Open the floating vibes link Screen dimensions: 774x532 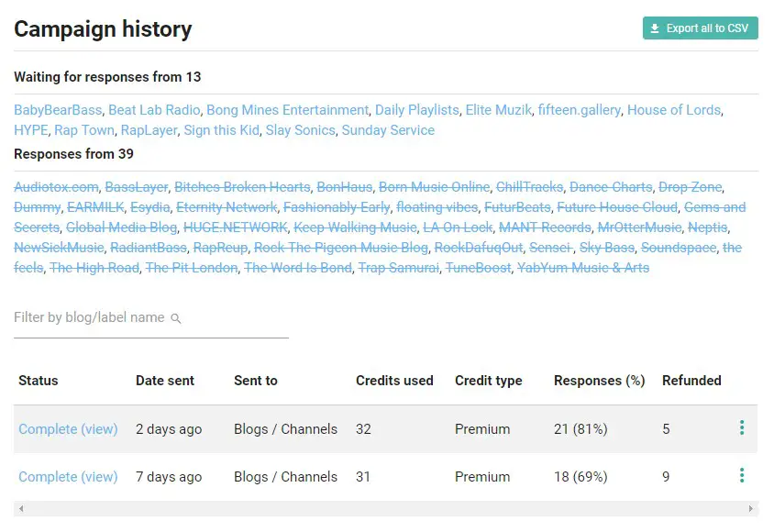(437, 206)
